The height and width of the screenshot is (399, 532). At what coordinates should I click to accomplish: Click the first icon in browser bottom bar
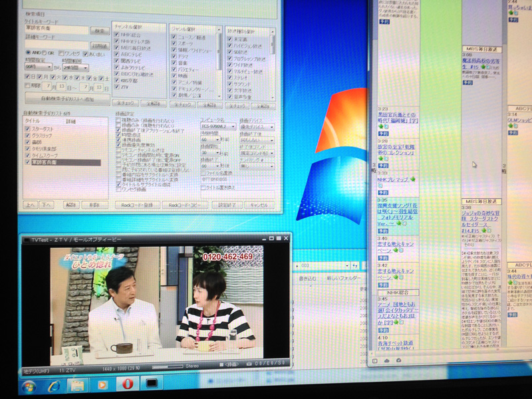[x=374, y=361]
